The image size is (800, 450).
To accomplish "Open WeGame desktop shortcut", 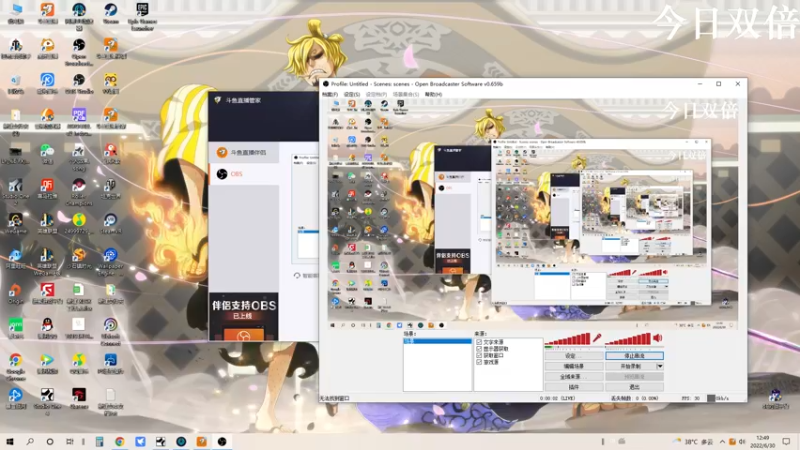I will click(x=15, y=223).
